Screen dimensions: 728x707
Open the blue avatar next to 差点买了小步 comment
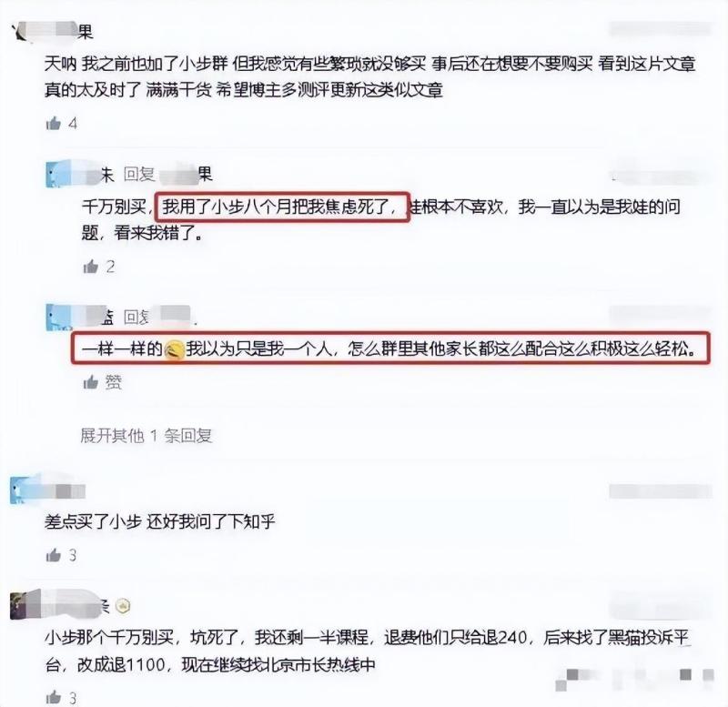(21, 491)
